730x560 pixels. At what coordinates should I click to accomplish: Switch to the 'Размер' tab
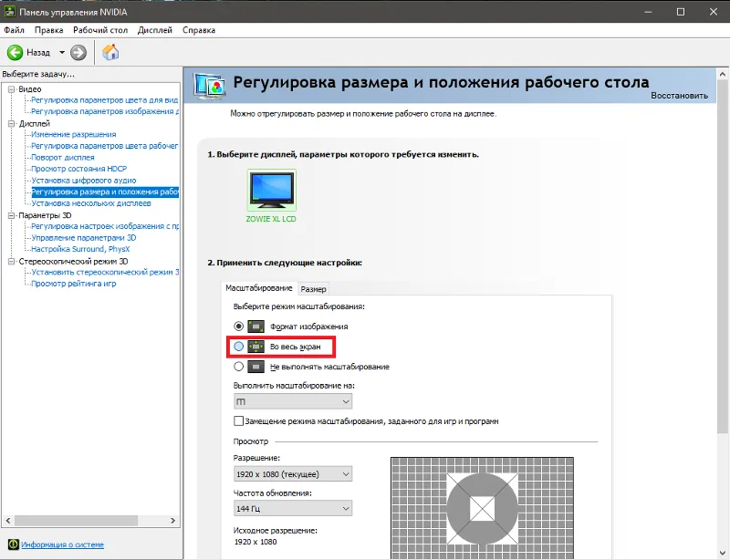click(x=313, y=289)
